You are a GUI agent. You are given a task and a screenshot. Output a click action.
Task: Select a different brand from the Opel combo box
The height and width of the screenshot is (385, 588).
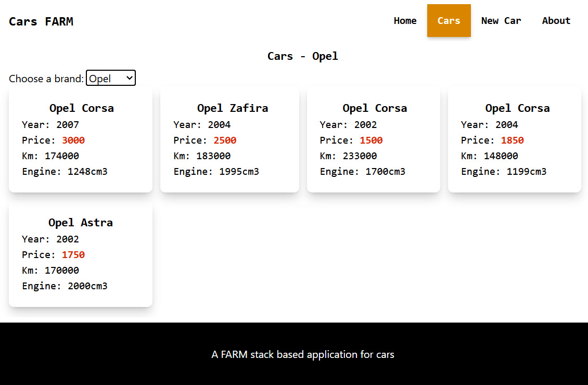[x=110, y=78]
